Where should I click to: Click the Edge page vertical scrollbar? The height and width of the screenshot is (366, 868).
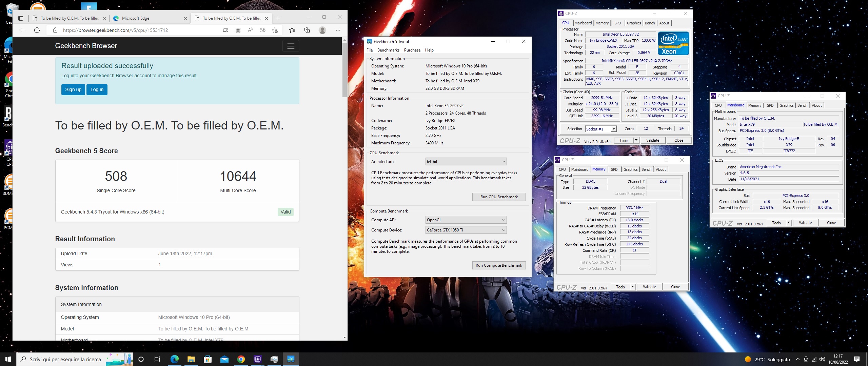click(x=344, y=69)
